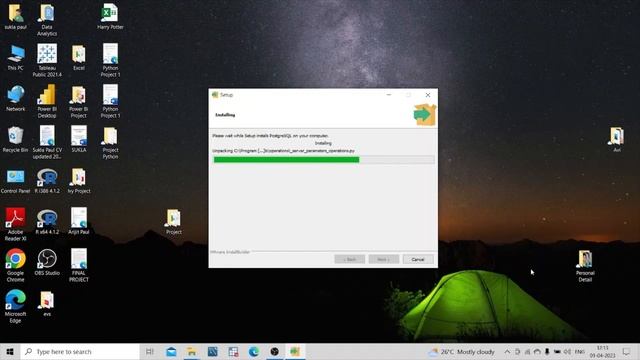Open the Project Python folder

pyautogui.click(x=110, y=142)
